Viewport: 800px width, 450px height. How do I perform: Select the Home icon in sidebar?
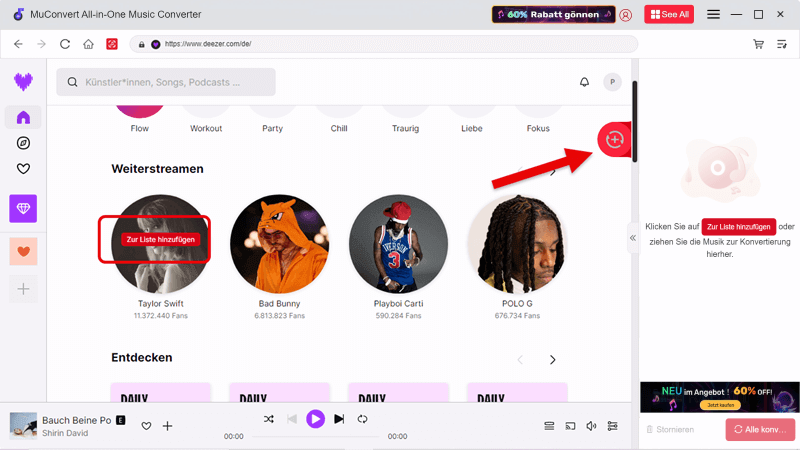[x=23, y=117]
